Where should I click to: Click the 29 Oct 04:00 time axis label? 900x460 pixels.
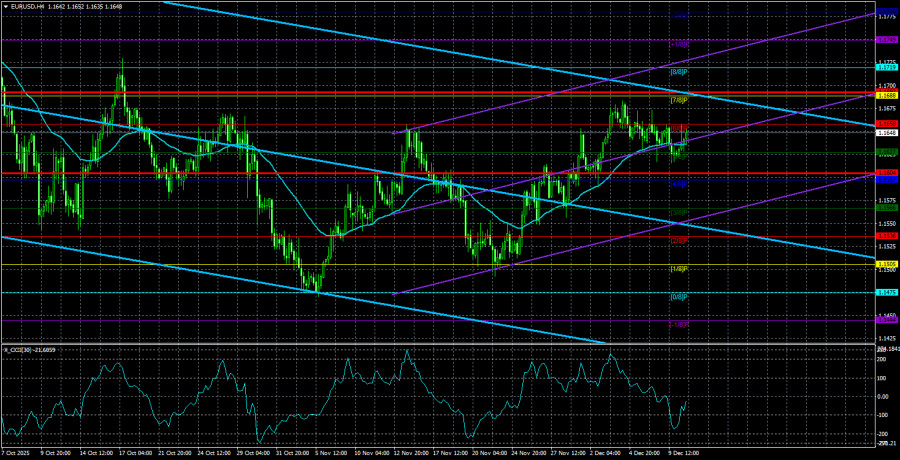point(251,453)
